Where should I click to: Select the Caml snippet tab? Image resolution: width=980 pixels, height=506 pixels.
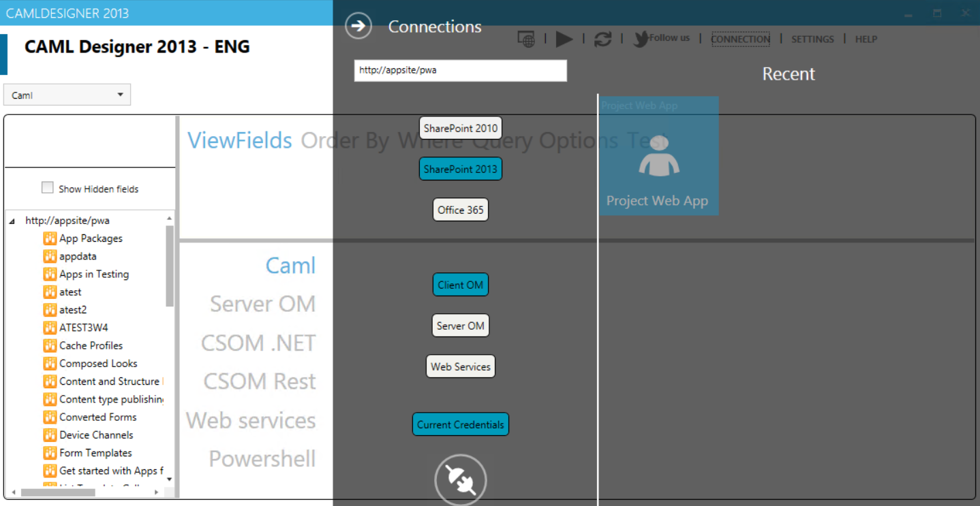click(291, 266)
